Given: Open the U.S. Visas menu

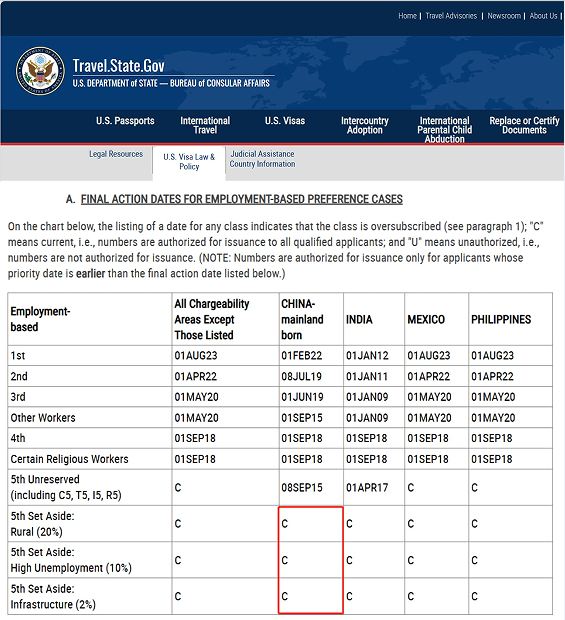Looking at the screenshot, I should coord(285,121).
